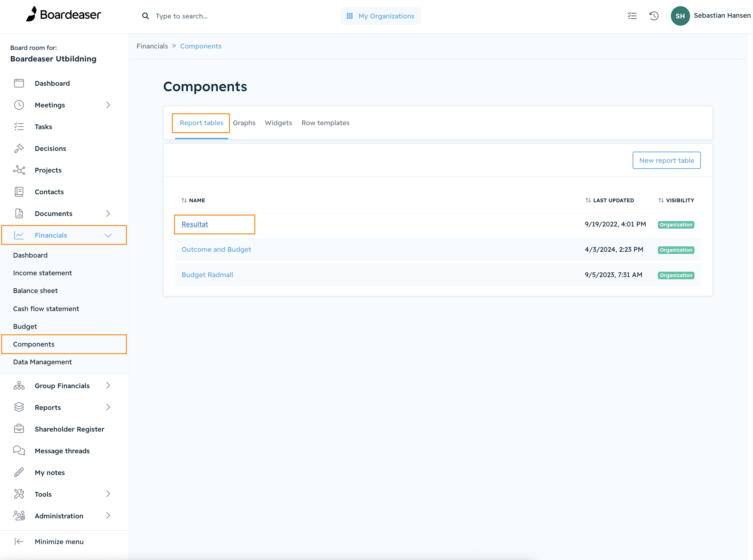Click the Group Financials hierarchy icon

(19, 386)
